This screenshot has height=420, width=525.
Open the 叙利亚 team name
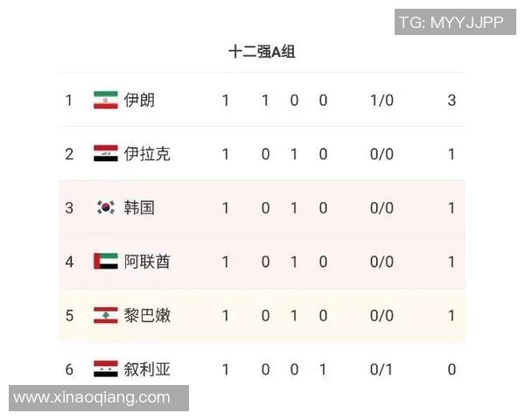(x=147, y=369)
